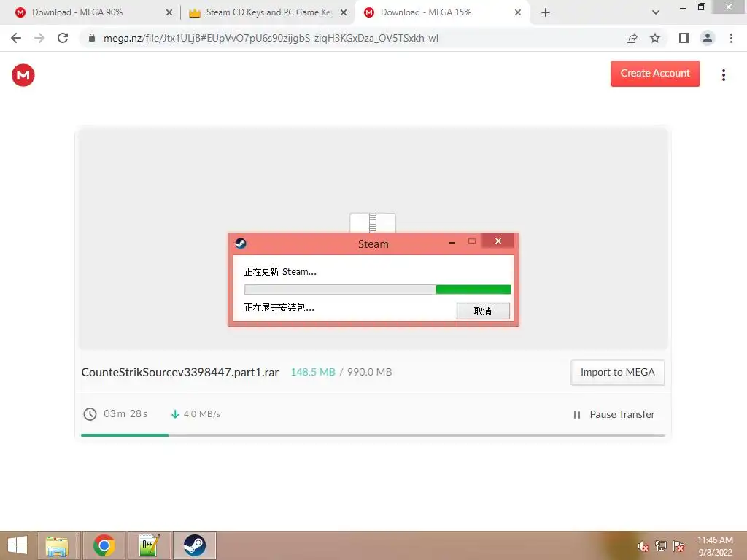Click Import to MEGA button
Viewport: 747px width, 560px height.
[617, 373]
